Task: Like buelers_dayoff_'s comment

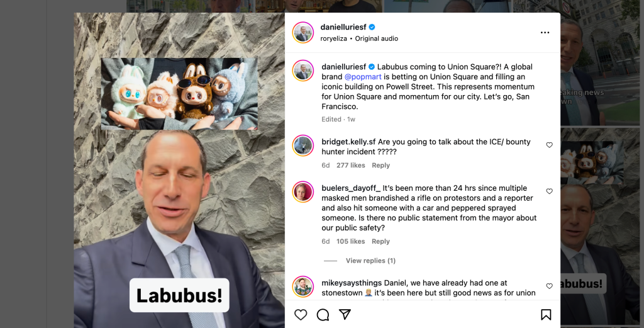Action: 549,191
